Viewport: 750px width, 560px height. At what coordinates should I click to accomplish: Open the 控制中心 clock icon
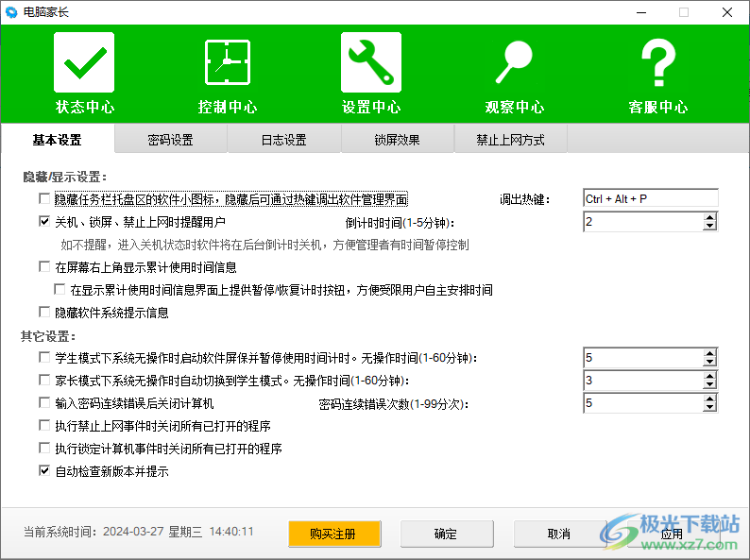pyautogui.click(x=228, y=62)
